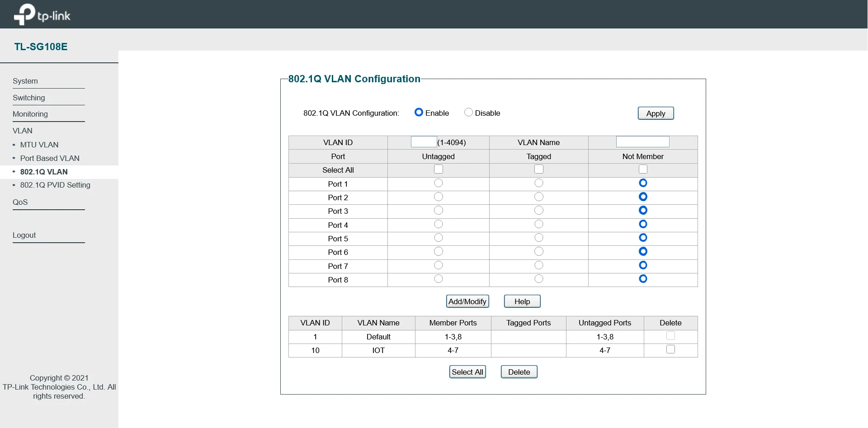Image resolution: width=868 pixels, height=428 pixels.
Task: Open 802.1Q PVID Setting page
Action: (x=55, y=185)
